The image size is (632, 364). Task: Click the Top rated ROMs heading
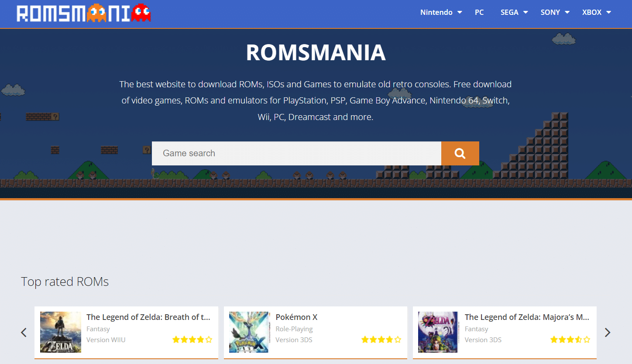tap(65, 282)
